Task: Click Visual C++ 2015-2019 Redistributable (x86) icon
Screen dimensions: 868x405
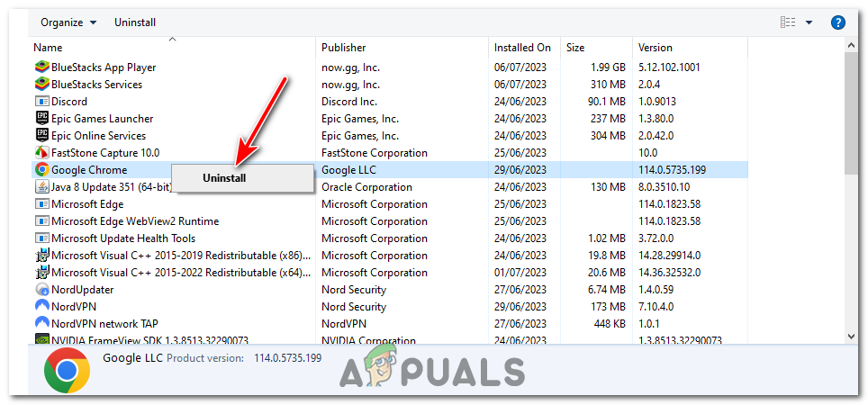Action: coord(41,256)
